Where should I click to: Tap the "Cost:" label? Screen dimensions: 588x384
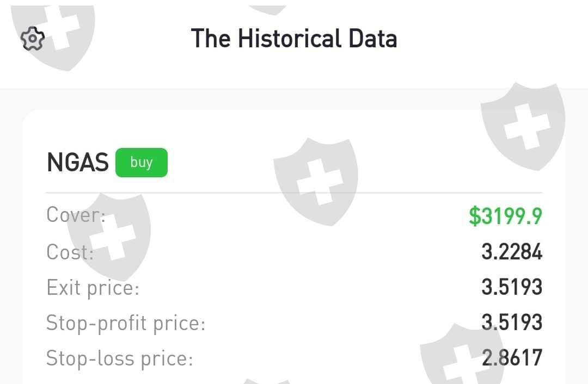click(70, 252)
